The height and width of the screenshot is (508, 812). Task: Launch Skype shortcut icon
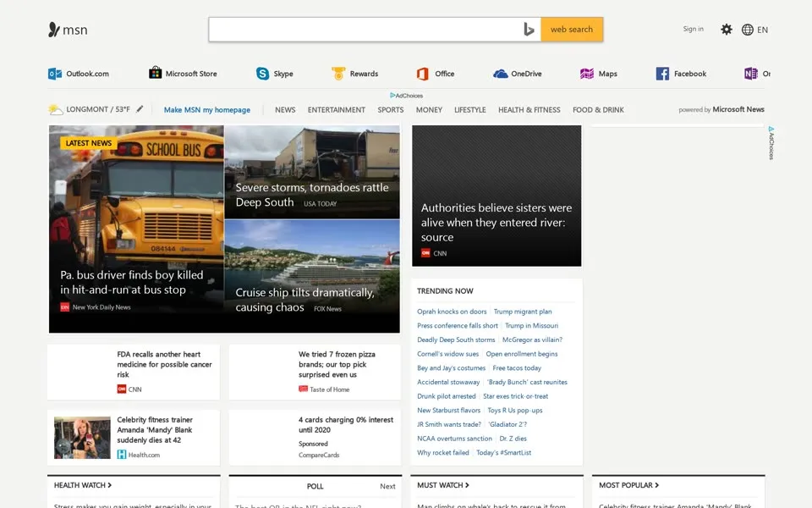click(x=262, y=74)
